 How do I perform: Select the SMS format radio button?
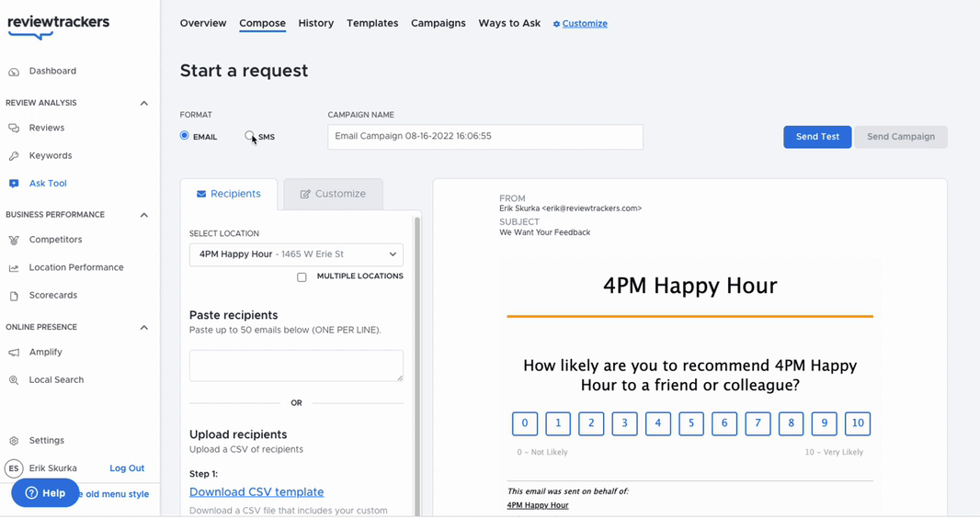pyautogui.click(x=249, y=135)
